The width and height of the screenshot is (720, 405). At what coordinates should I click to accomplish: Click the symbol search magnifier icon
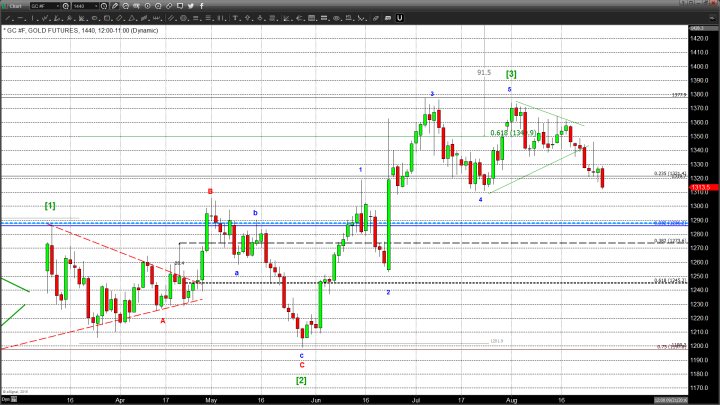pos(64,6)
